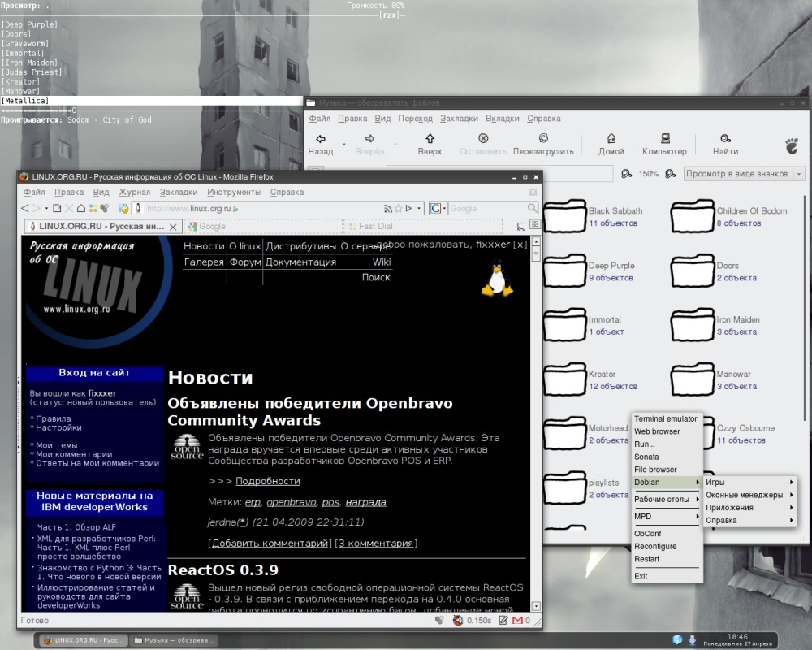Screen dimensions: 812x650
Task: Expand the MPD submenu
Action: [667, 516]
